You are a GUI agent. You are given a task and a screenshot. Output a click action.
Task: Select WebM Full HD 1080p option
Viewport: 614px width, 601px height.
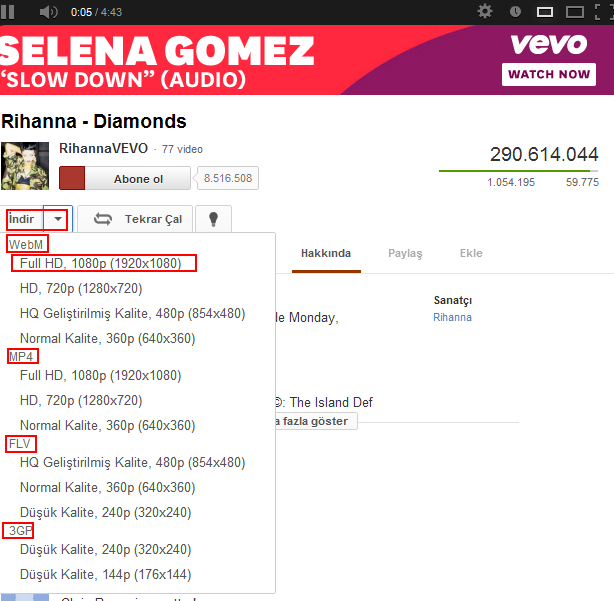101,263
